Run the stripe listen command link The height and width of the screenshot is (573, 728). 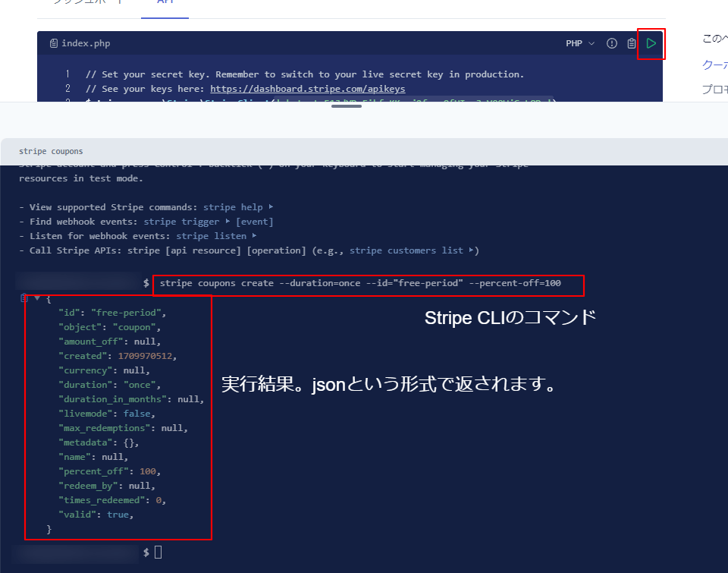tap(216, 236)
